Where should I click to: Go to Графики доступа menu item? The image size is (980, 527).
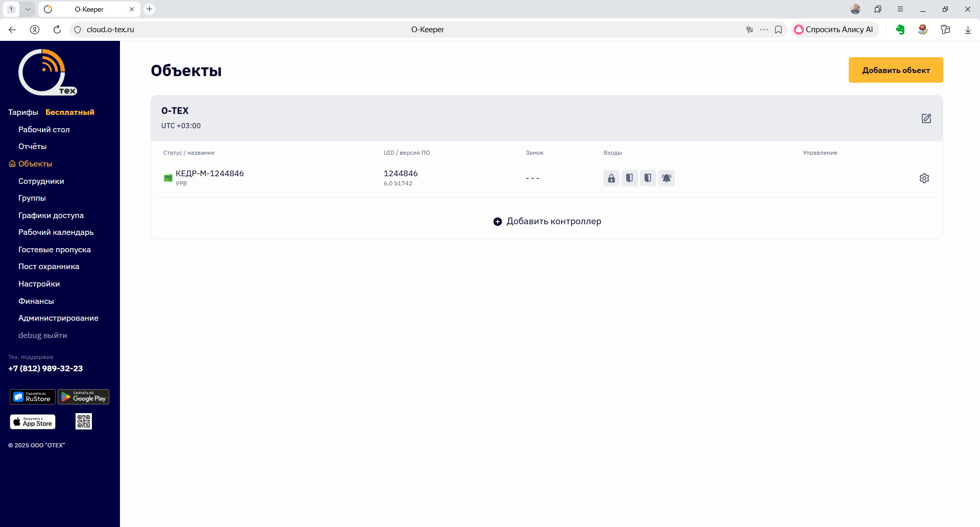(51, 215)
